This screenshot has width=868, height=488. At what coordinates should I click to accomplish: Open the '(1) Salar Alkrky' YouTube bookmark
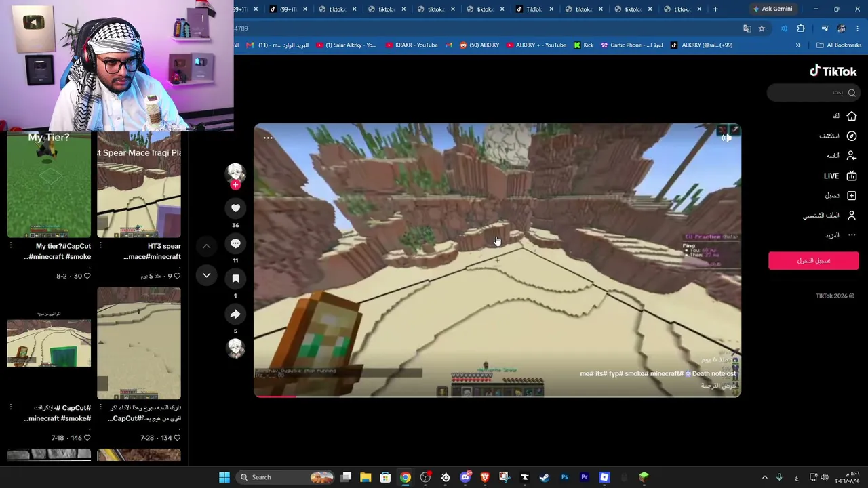346,45
